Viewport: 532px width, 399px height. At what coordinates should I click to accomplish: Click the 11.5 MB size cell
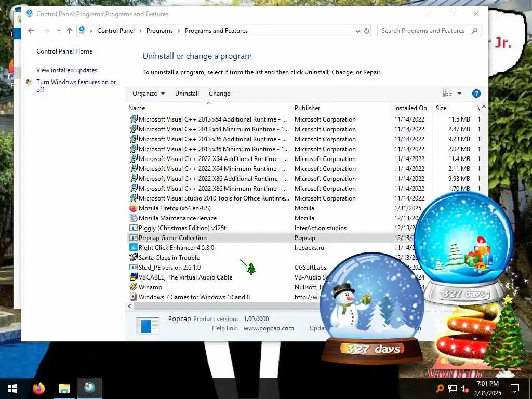(x=459, y=119)
